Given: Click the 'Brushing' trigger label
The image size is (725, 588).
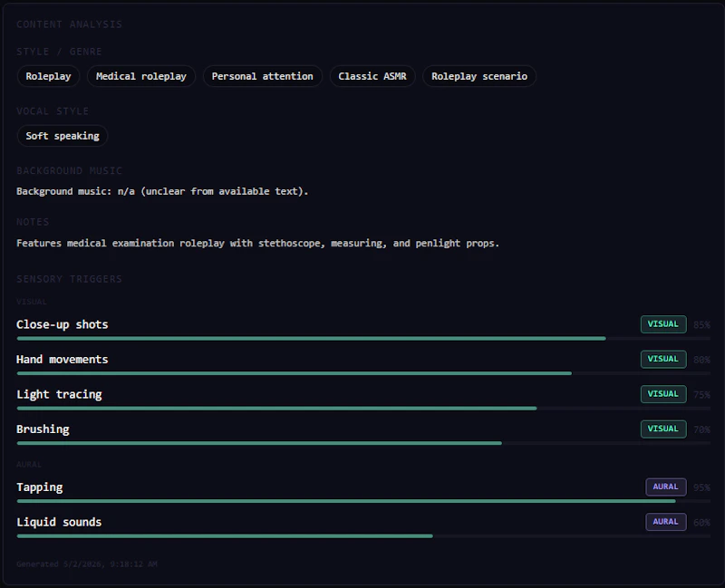Looking at the screenshot, I should pos(43,429).
